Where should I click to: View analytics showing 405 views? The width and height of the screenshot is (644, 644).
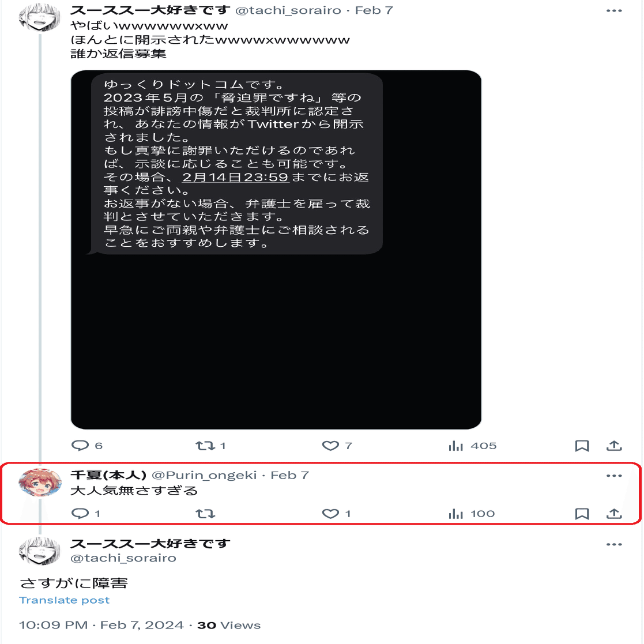(472, 446)
